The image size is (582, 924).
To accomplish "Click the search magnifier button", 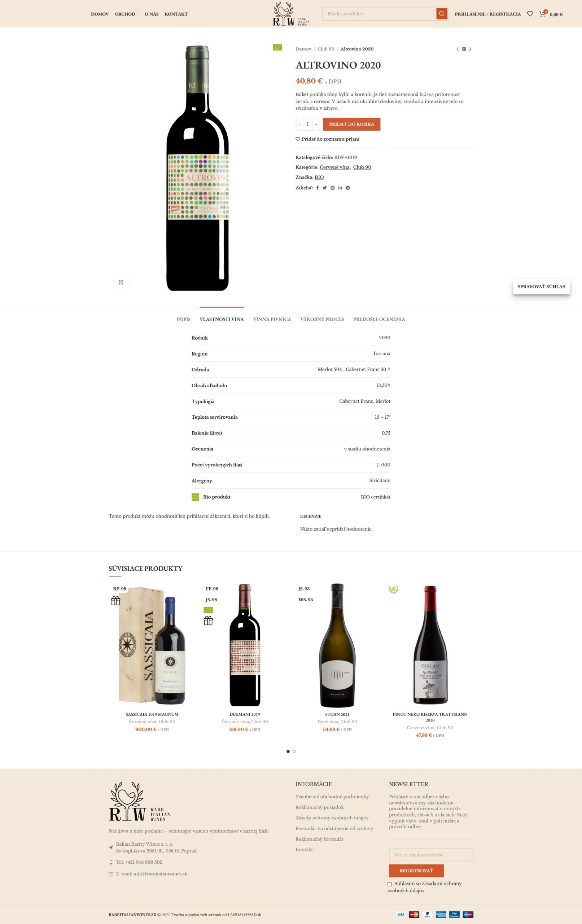I will click(442, 14).
